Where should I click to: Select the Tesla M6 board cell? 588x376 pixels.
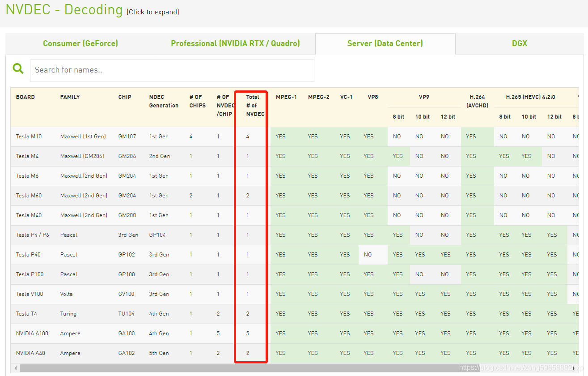[x=27, y=176]
